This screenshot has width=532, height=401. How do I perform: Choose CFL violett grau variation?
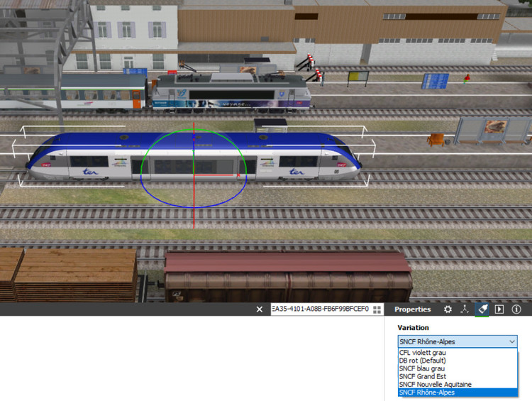(458, 353)
